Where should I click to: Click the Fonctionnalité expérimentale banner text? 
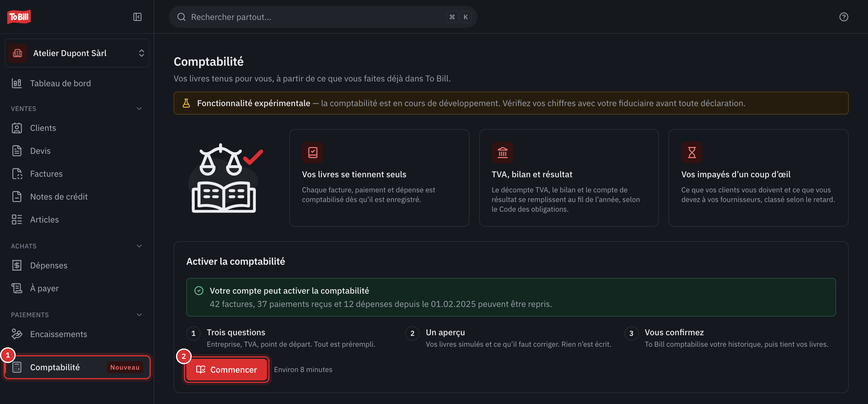click(471, 103)
